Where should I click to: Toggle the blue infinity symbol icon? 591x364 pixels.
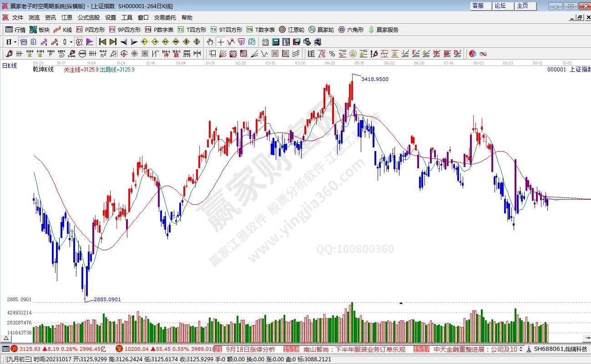point(483,54)
